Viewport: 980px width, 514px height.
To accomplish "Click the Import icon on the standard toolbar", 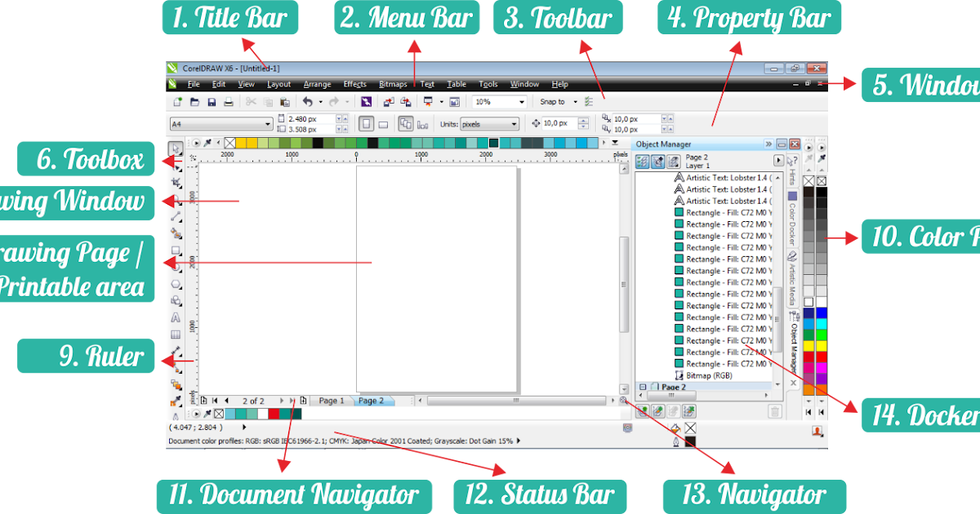I will tap(388, 101).
